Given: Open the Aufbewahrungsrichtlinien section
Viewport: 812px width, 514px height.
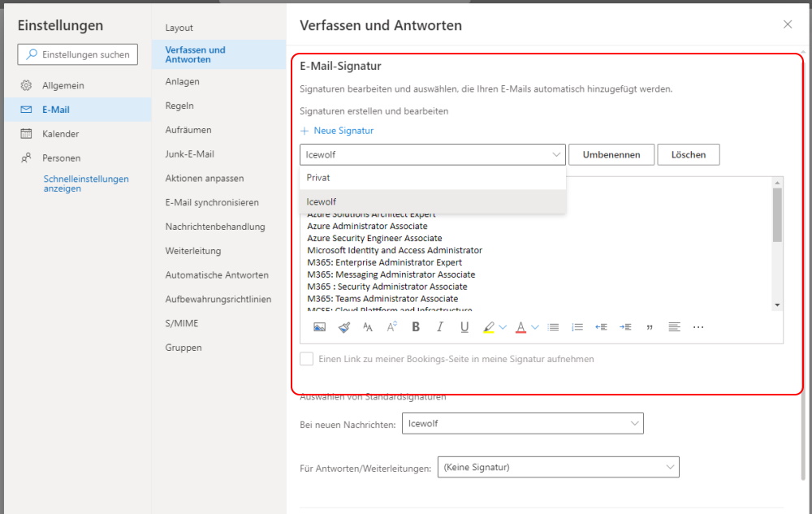Looking at the screenshot, I should coord(218,299).
